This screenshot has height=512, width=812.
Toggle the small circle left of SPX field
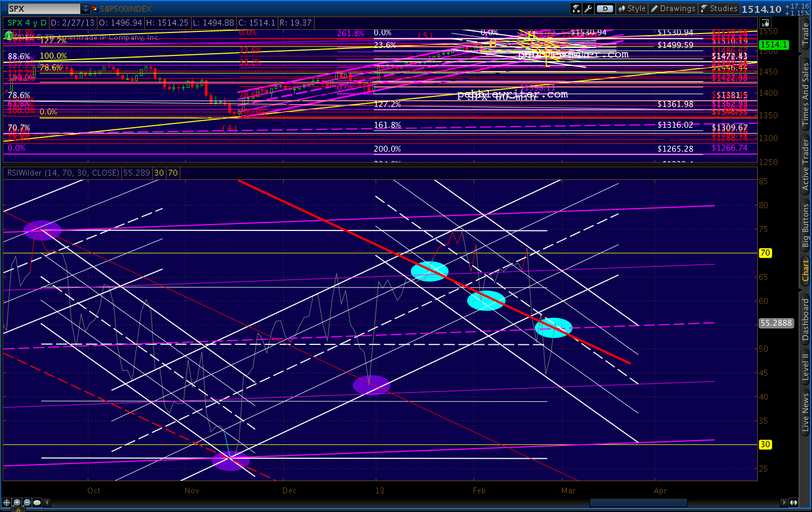coord(4,9)
